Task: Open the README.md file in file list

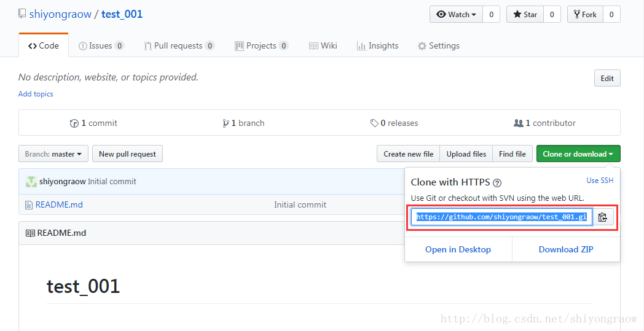Action: [59, 204]
